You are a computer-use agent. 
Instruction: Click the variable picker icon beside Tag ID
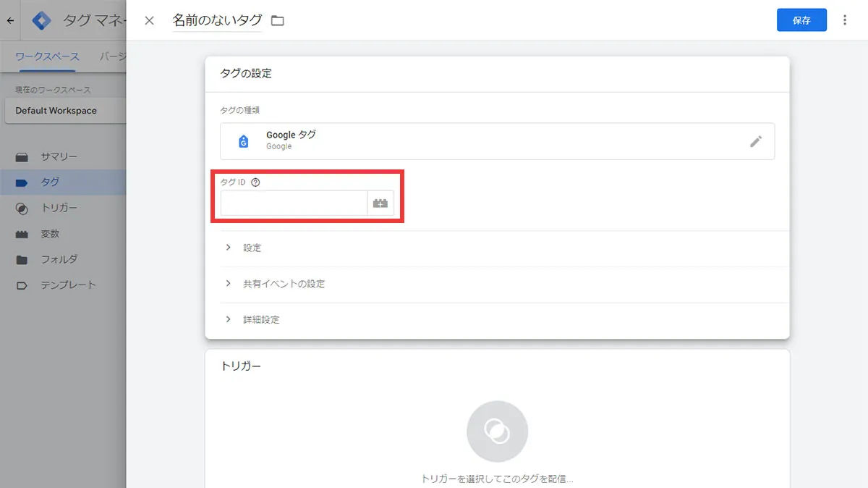click(380, 203)
